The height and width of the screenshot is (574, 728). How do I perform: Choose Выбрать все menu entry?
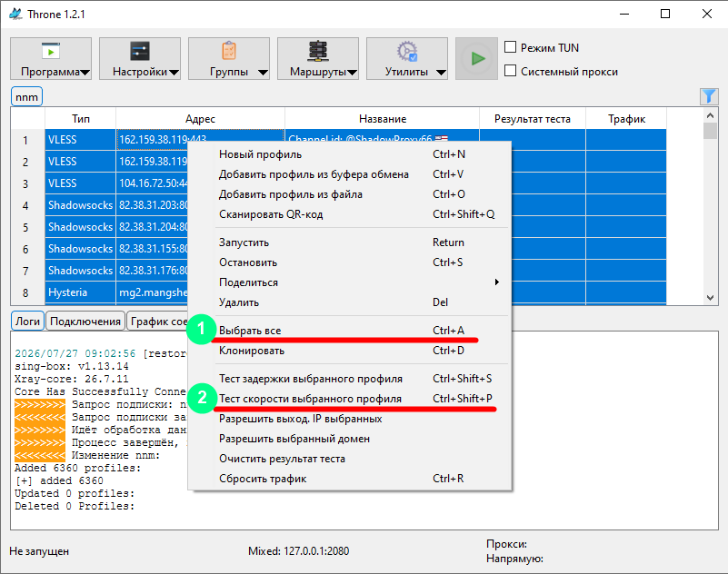(x=349, y=331)
